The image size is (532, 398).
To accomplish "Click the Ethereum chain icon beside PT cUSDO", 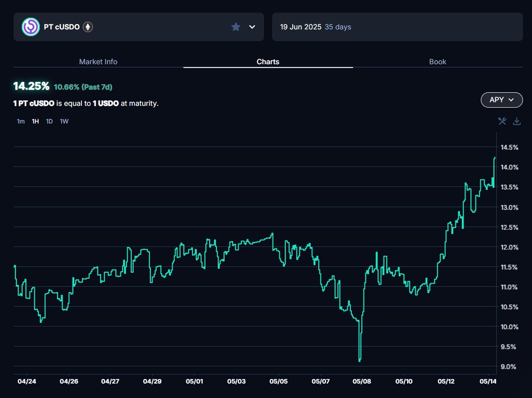I will (88, 27).
